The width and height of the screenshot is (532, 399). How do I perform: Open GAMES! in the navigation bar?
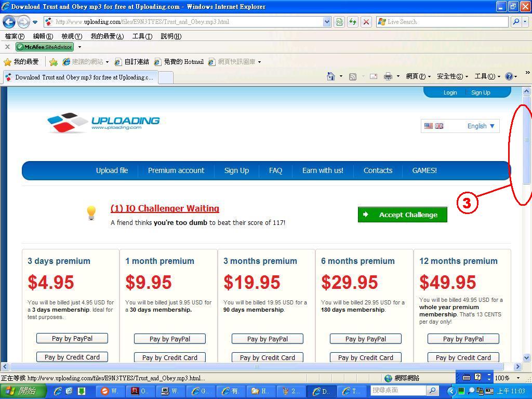coord(424,170)
